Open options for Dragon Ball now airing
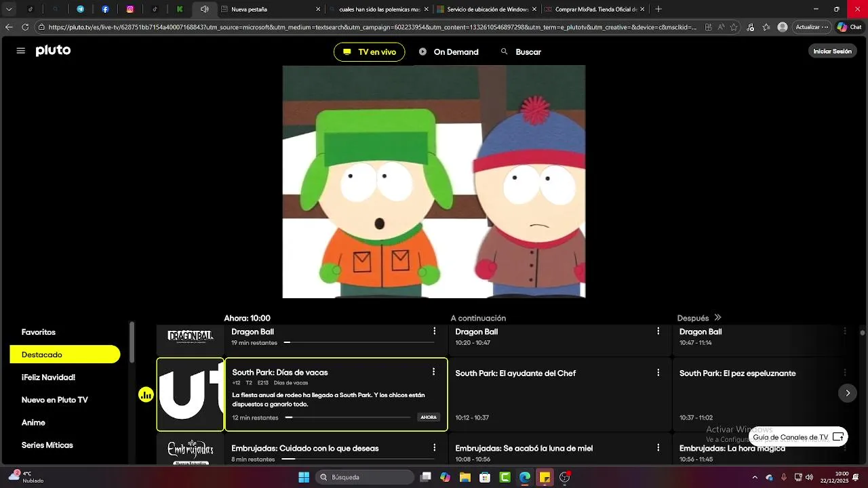Viewport: 868px width, 488px height. coord(435,331)
